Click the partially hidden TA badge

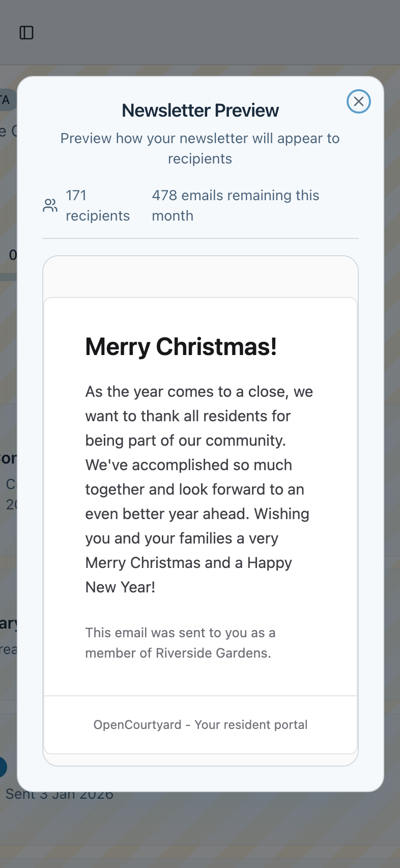(6, 100)
